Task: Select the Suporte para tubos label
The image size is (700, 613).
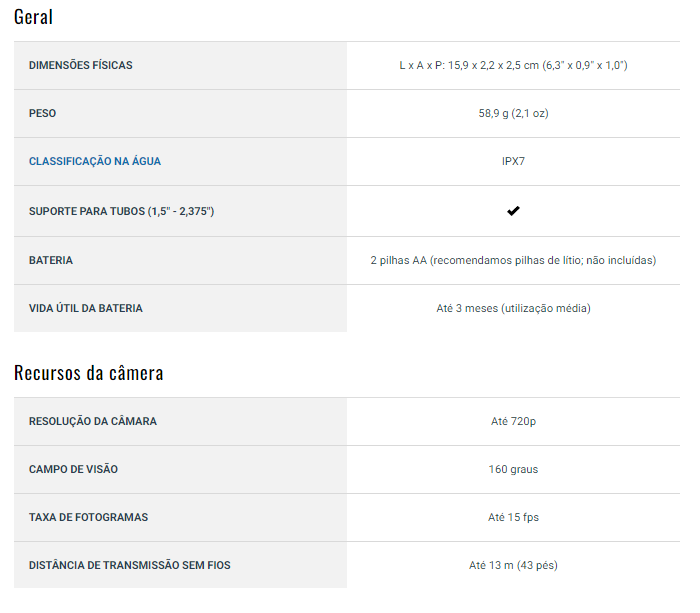Action: (121, 211)
